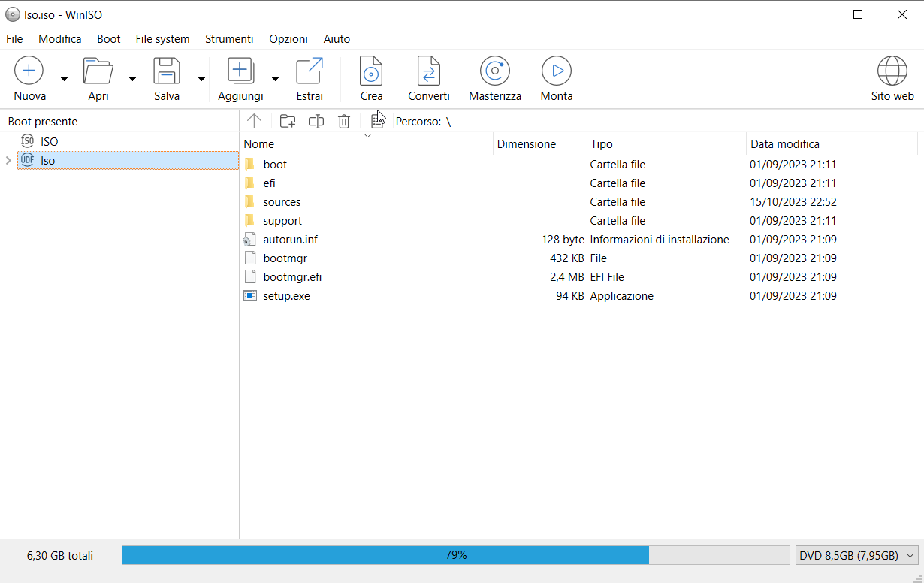Create a new folder in the image

(287, 121)
